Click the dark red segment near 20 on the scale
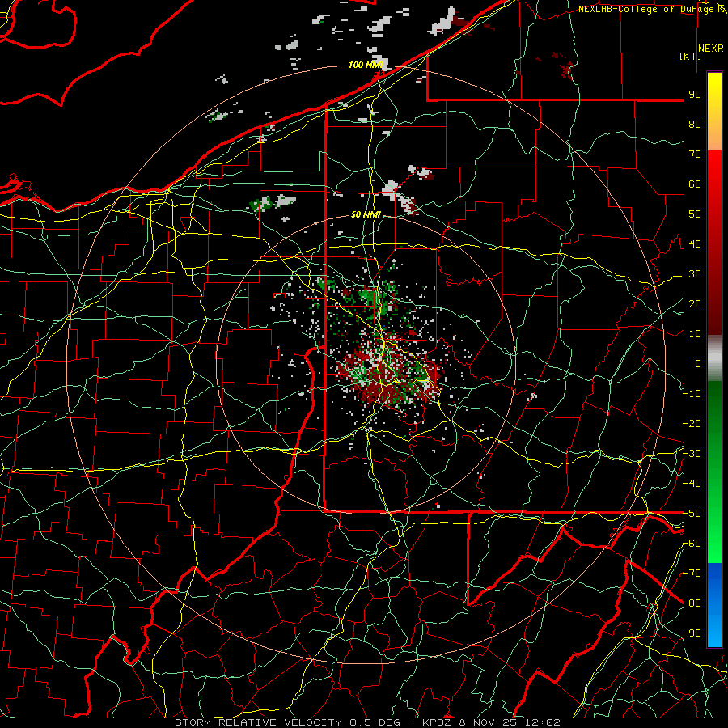Image resolution: width=728 pixels, height=728 pixels. point(714,304)
